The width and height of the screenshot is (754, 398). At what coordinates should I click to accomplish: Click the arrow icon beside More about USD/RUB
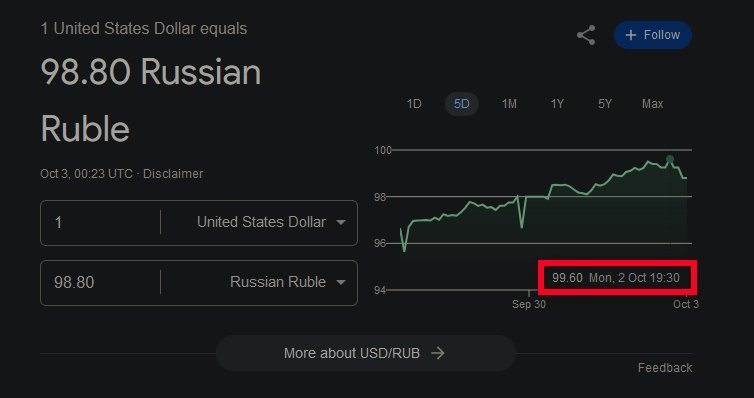tap(438, 353)
